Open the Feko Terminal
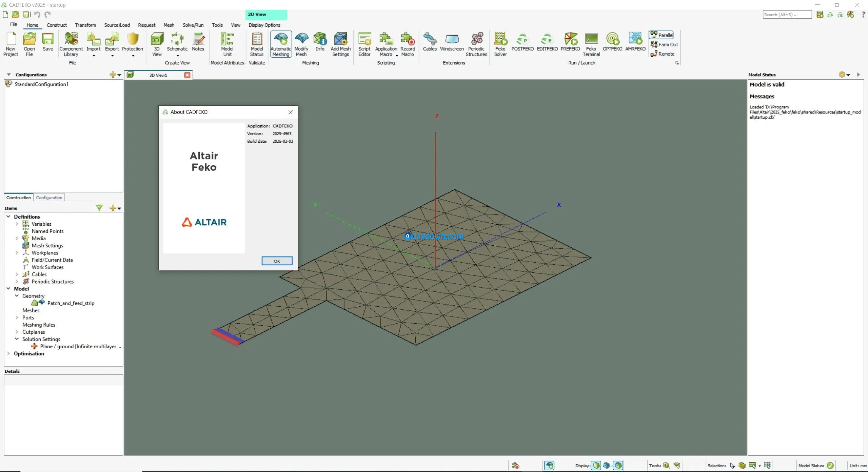Screen dimensions: 868x472 point(591,44)
